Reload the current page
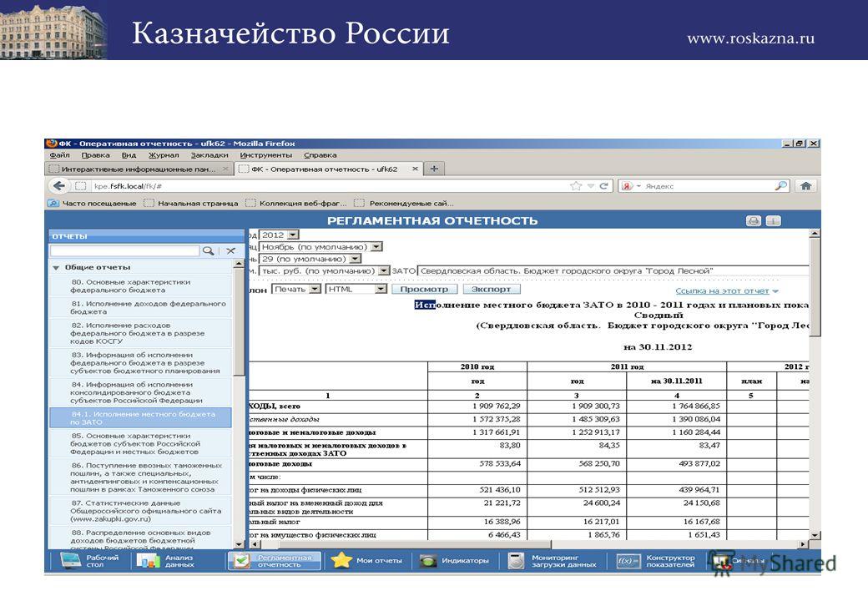The image size is (868, 601). tap(603, 186)
